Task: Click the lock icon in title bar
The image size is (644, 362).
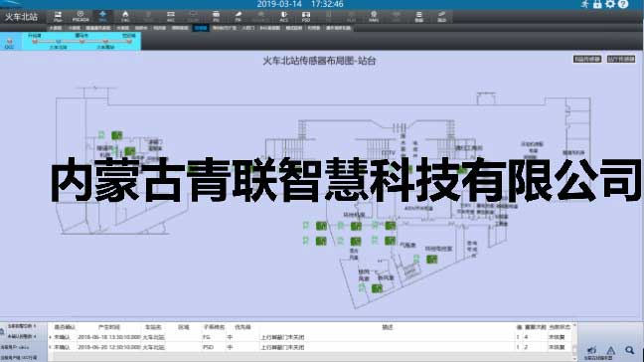Action: [597, 4]
